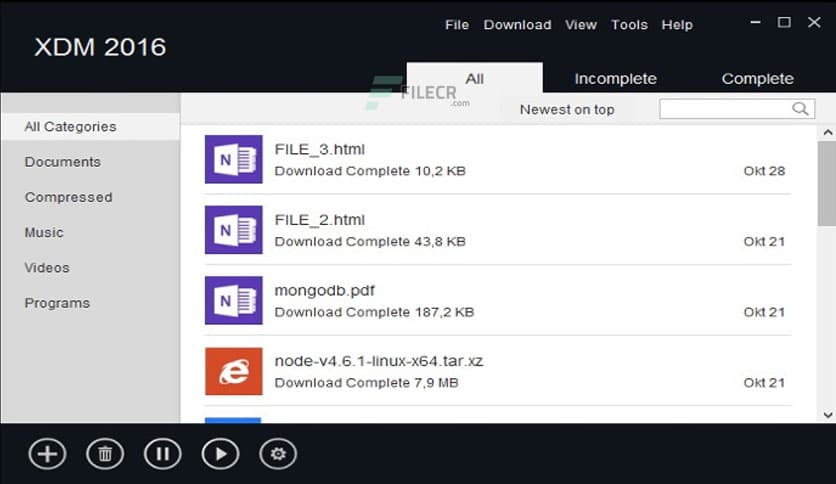Click the node-v4.6.1-linux-x64.tar.xz file name
The width and height of the screenshot is (836, 484).
(x=379, y=361)
